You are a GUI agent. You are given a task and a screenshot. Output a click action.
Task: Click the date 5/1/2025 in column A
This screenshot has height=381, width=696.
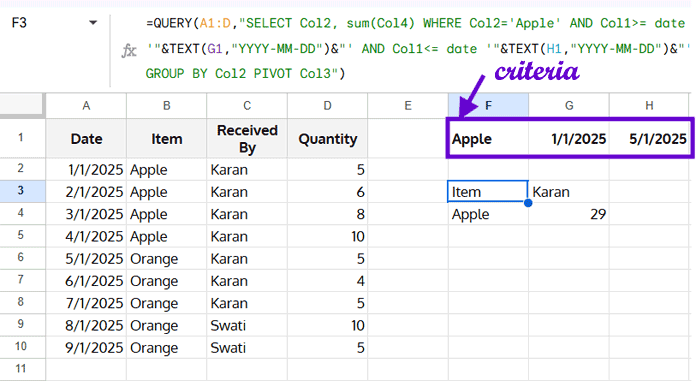(x=86, y=258)
